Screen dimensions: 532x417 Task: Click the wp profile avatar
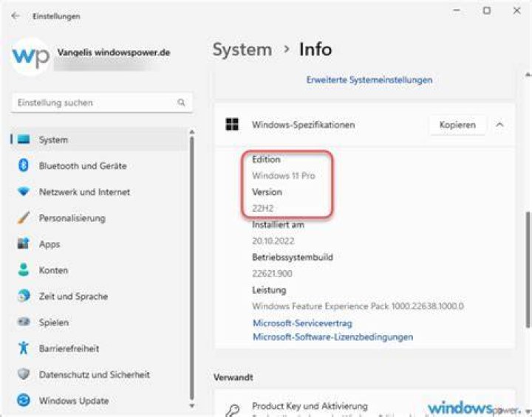tap(30, 56)
